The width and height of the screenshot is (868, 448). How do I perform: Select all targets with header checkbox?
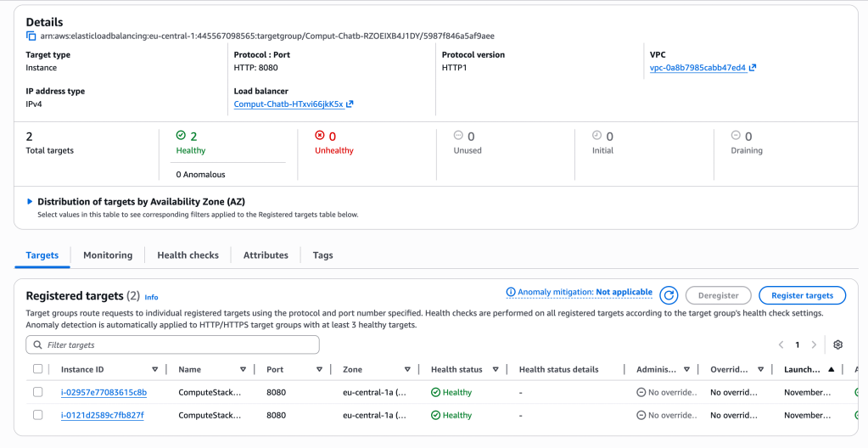(37, 369)
